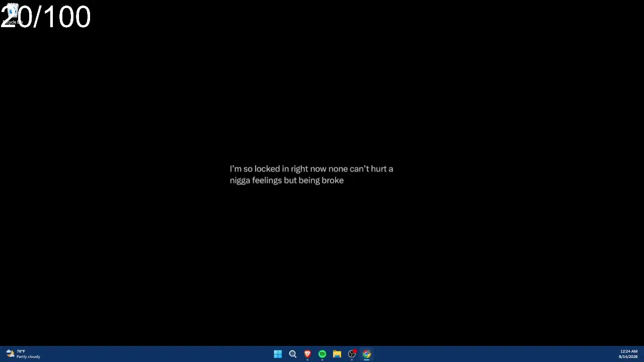Viewport: 644px width, 362px height.
Task: Open the weather widget showing Partly cloudy
Action: (x=23, y=354)
